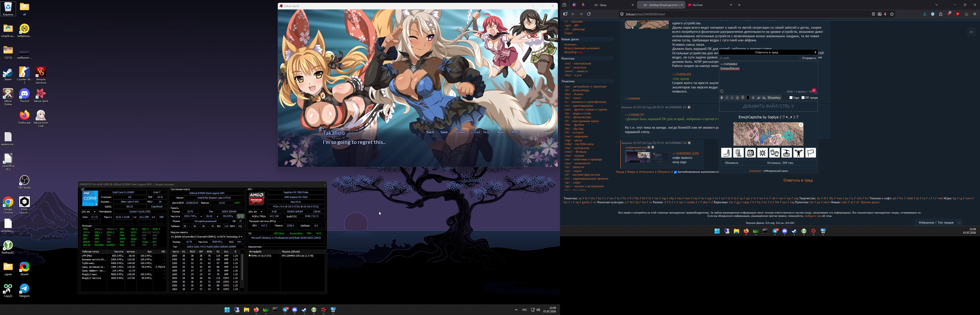Open Sakura Swim Club desktop shortcut
The image size is (980, 315).
[41, 118]
